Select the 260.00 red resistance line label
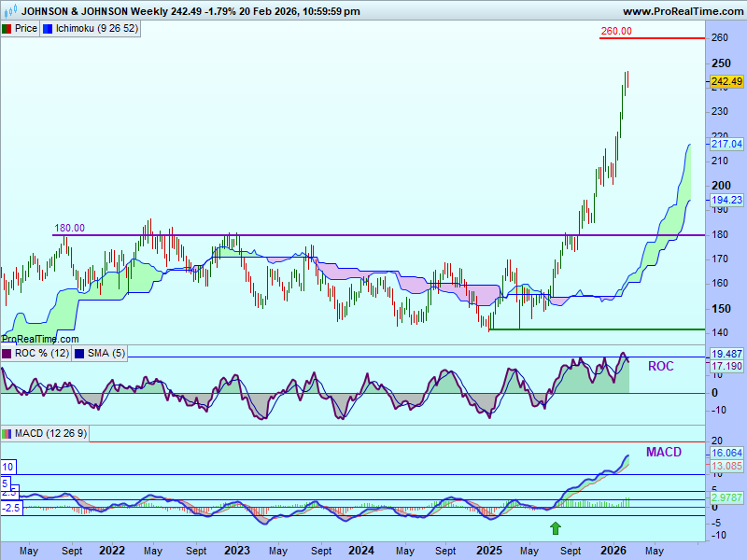 pos(615,31)
